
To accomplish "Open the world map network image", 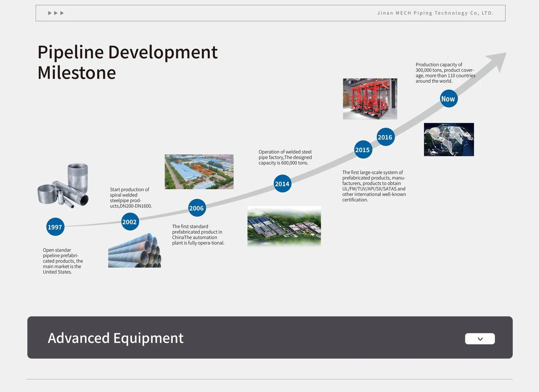I will pyautogui.click(x=449, y=139).
